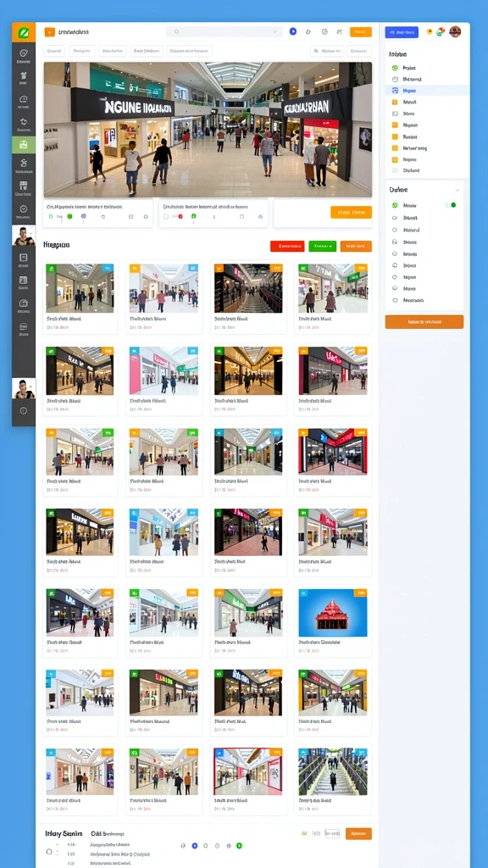Screen dimensions: 488x868
Task: Click the green leaf logo icon in the sidebar corner
Action: 23,33
